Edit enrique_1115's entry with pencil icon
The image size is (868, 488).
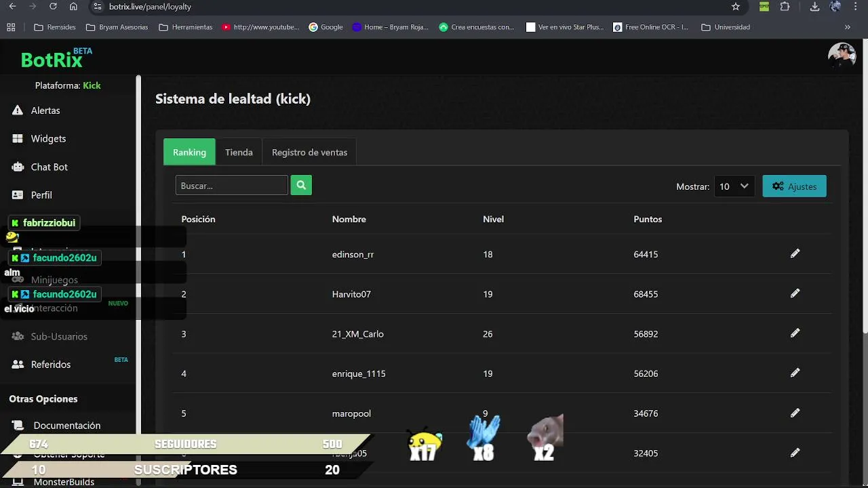coord(795,373)
